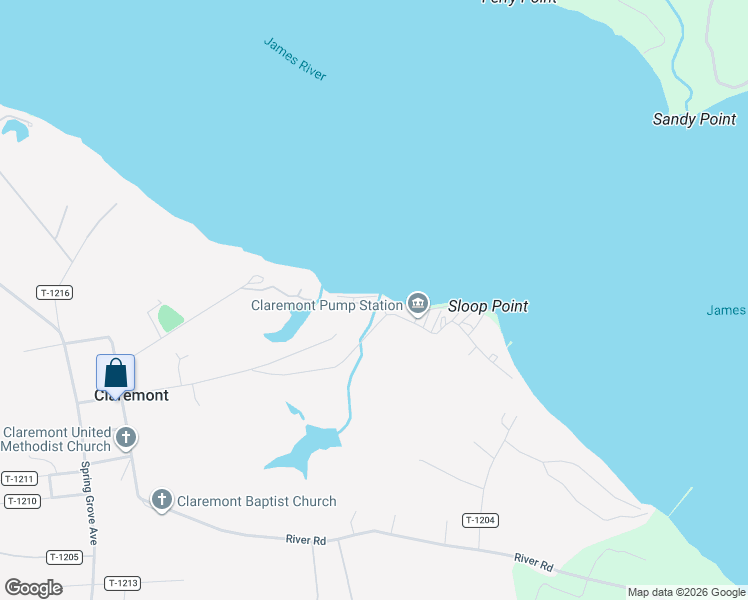
Task: Click the Claremont United Methodist Church text
Action: (56, 439)
